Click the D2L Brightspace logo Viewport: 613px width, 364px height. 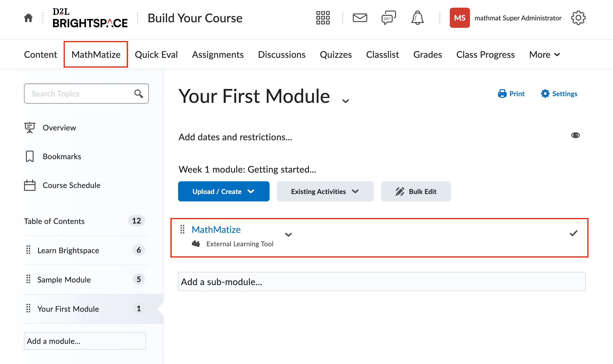pos(90,18)
